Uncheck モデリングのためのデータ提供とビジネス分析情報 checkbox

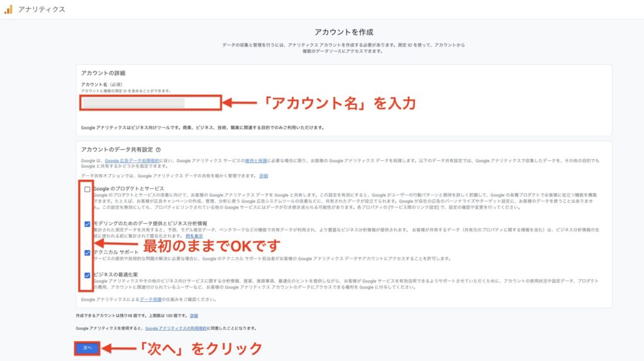pyautogui.click(x=87, y=224)
